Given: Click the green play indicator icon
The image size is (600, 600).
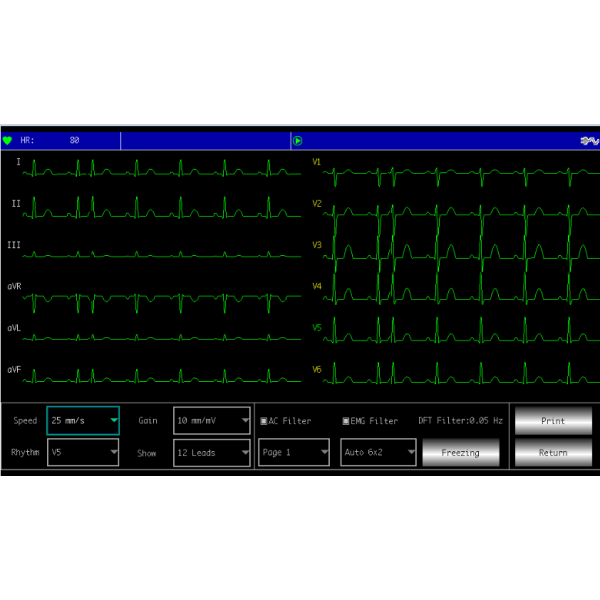Looking at the screenshot, I should [x=298, y=141].
